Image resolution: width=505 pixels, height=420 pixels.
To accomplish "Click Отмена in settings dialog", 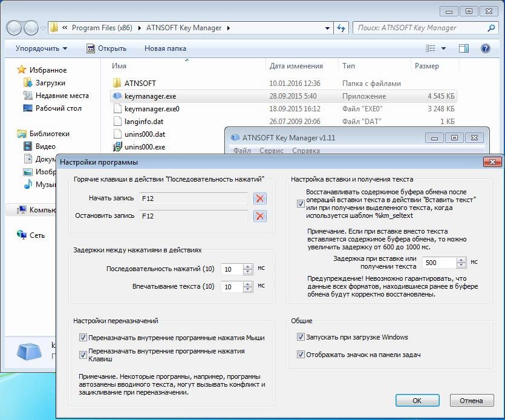I will pyautogui.click(x=472, y=401).
